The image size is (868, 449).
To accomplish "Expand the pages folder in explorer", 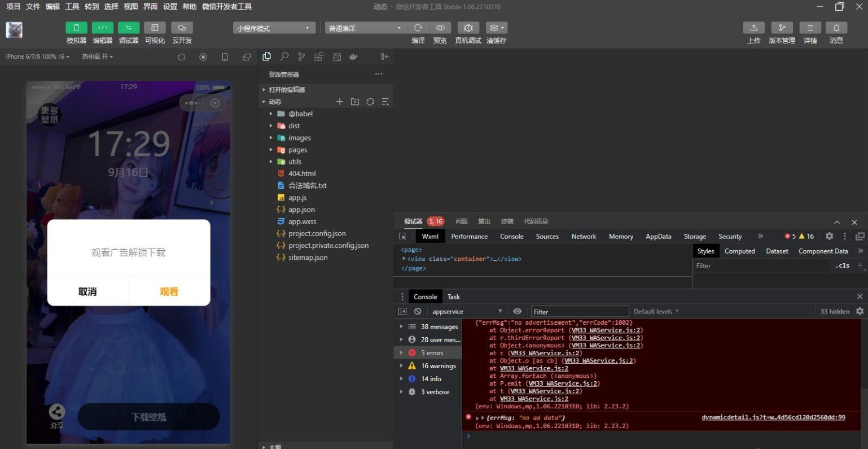I will [297, 150].
